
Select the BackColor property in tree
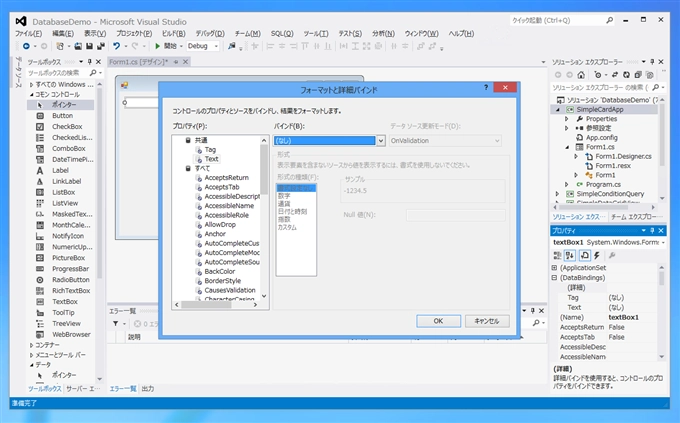[219, 271]
